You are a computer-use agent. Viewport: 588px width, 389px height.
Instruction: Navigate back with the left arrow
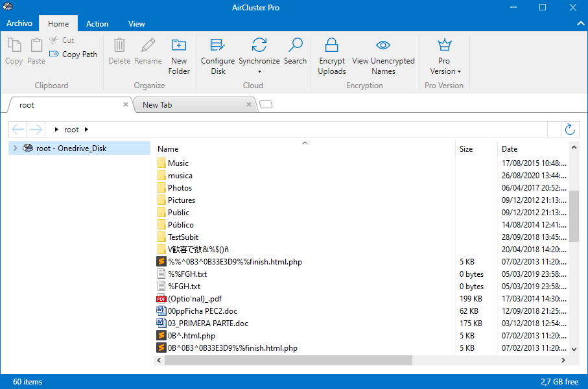[18, 130]
